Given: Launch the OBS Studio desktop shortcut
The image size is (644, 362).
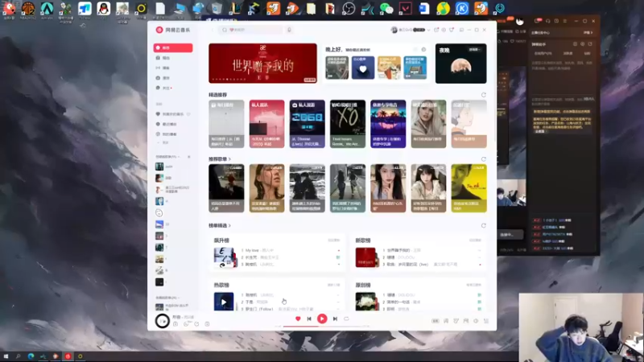Looking at the screenshot, I should [x=349, y=9].
